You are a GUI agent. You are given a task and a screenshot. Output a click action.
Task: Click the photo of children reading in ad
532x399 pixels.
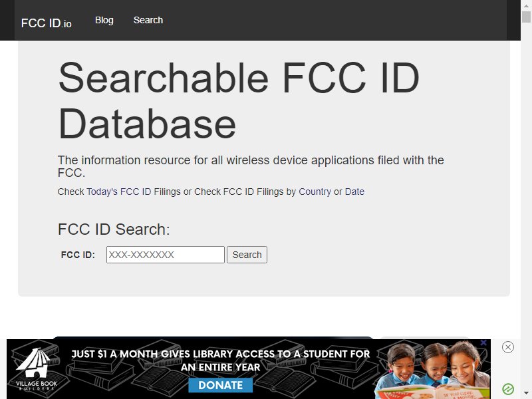pos(433,369)
